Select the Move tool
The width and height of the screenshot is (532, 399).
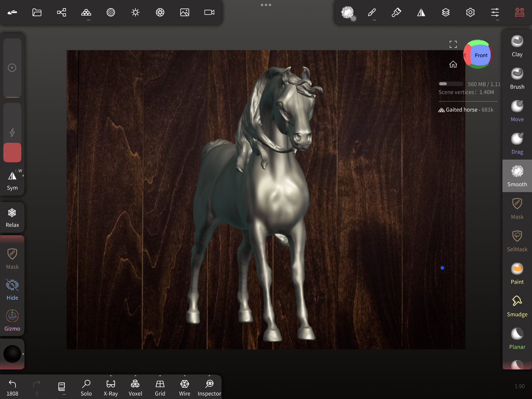tap(517, 111)
